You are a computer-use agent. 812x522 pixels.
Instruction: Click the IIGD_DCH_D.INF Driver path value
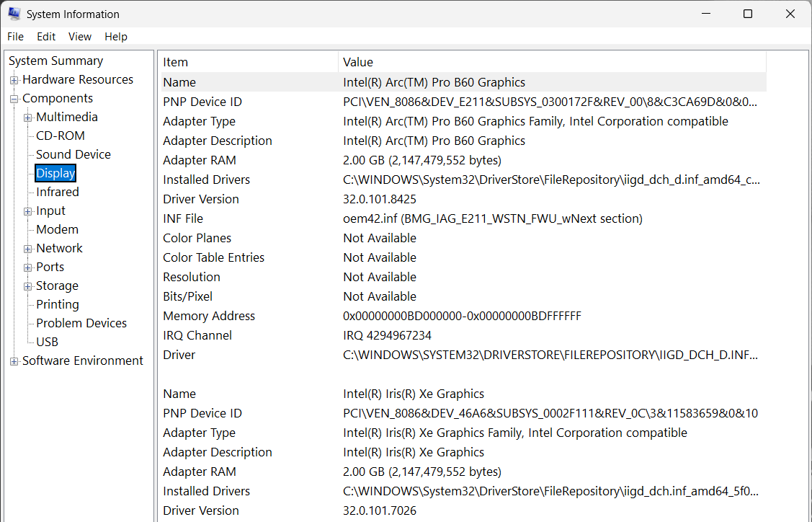tap(550, 355)
